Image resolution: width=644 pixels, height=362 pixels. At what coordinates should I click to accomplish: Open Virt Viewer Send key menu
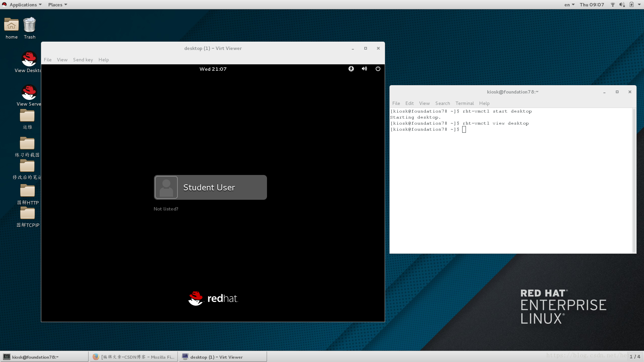83,60
